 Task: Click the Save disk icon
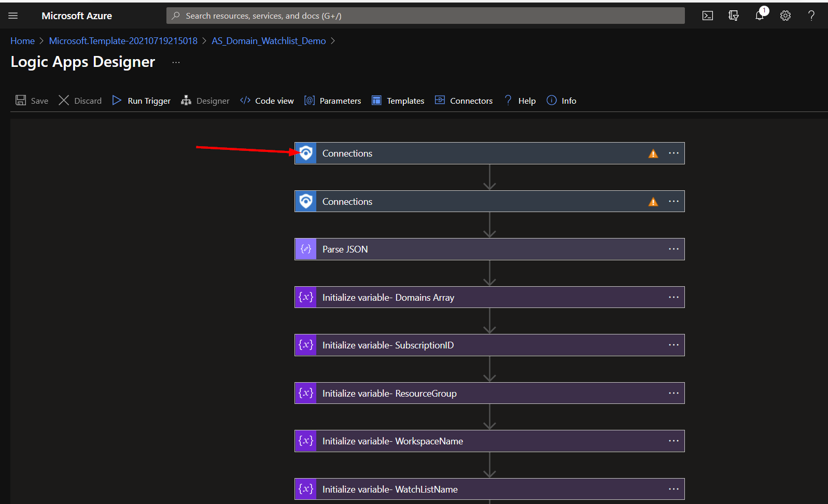pos(21,100)
